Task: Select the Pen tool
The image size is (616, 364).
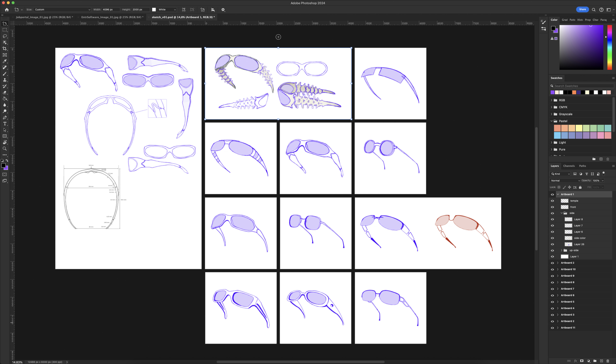Action: (5, 118)
